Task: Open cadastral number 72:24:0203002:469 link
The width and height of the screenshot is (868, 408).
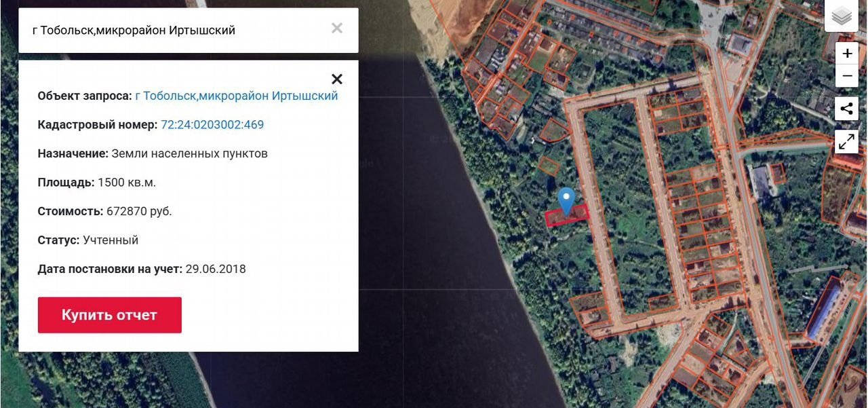Action: tap(212, 125)
